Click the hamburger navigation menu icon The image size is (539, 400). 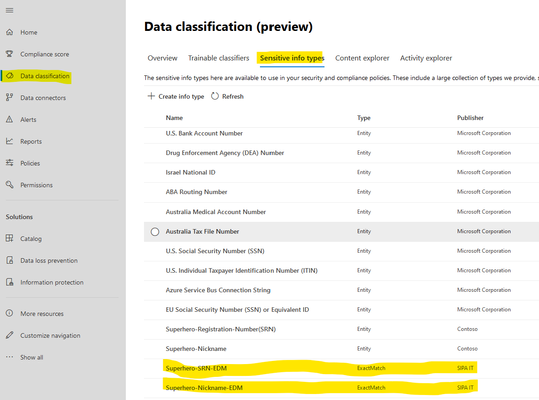coord(10,11)
